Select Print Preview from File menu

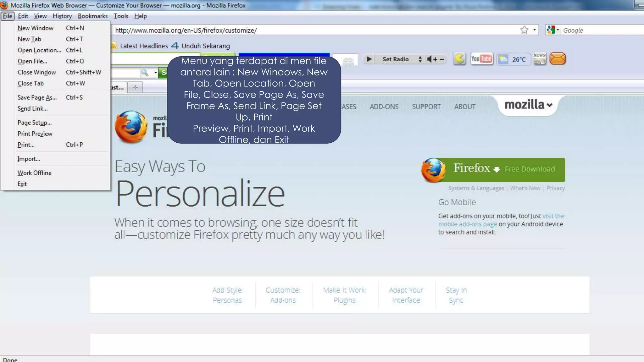(x=35, y=134)
